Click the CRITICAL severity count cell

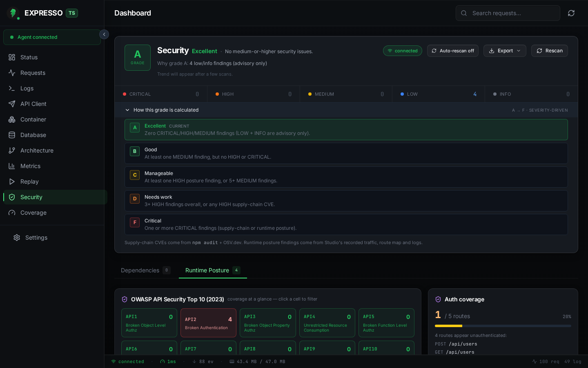[x=161, y=94]
